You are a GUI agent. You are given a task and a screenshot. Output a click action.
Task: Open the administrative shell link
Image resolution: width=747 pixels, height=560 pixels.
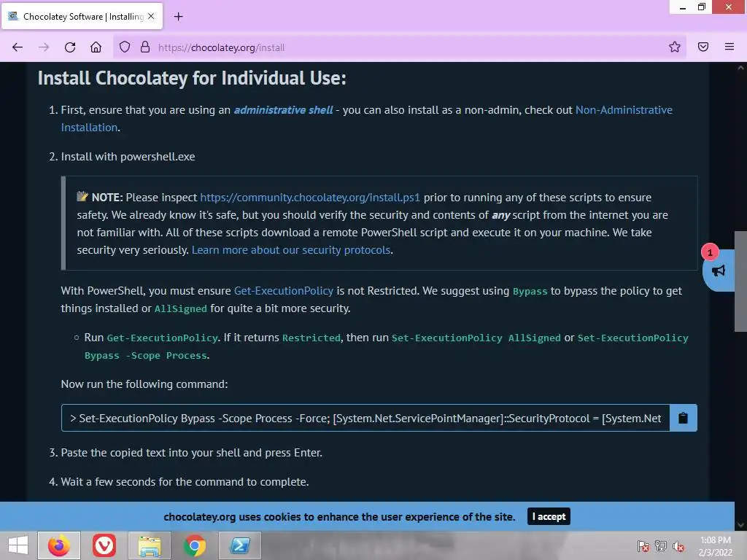283,110
